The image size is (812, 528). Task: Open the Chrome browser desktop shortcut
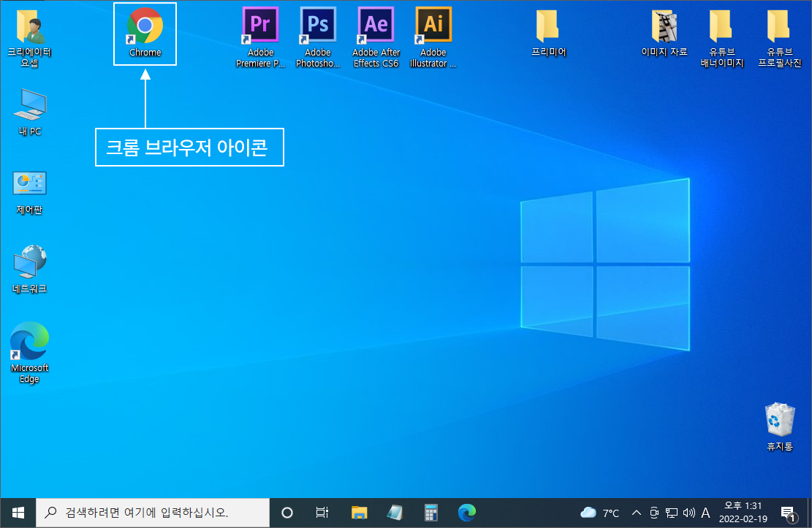[x=145, y=33]
